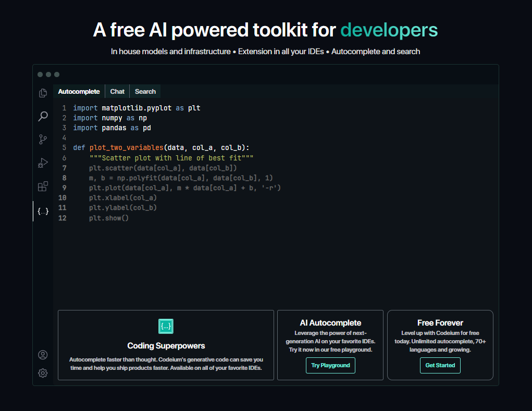
Task: Open the Explorer files icon in sidebar
Action: (43, 93)
